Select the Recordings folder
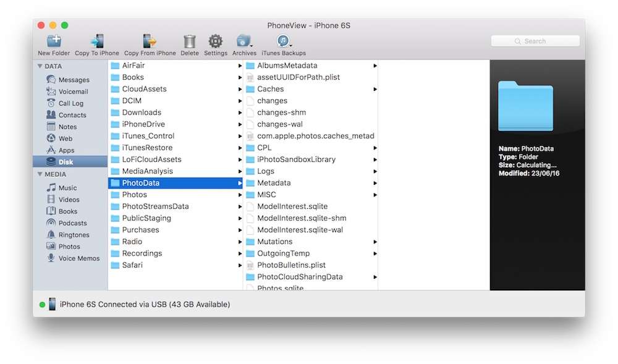618x364 pixels. tap(176, 253)
